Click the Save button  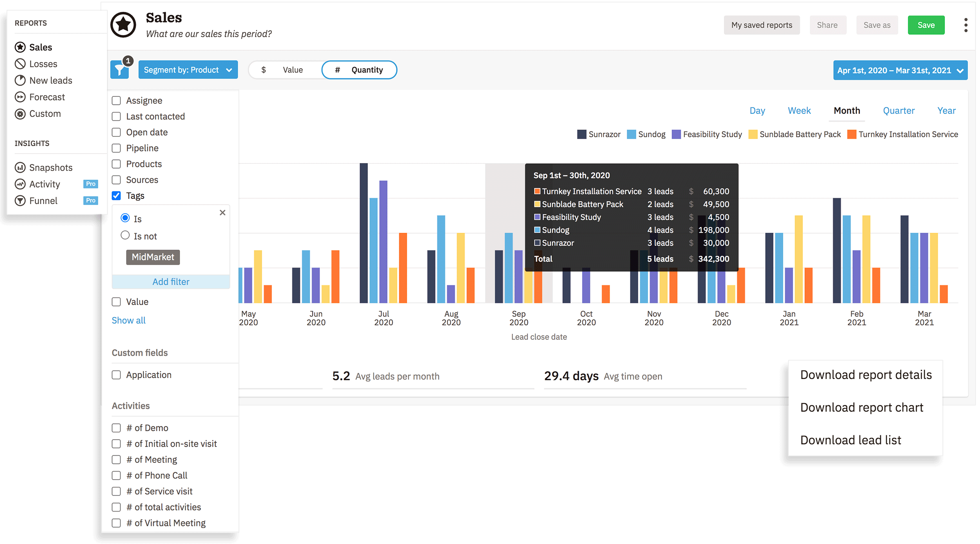927,25
